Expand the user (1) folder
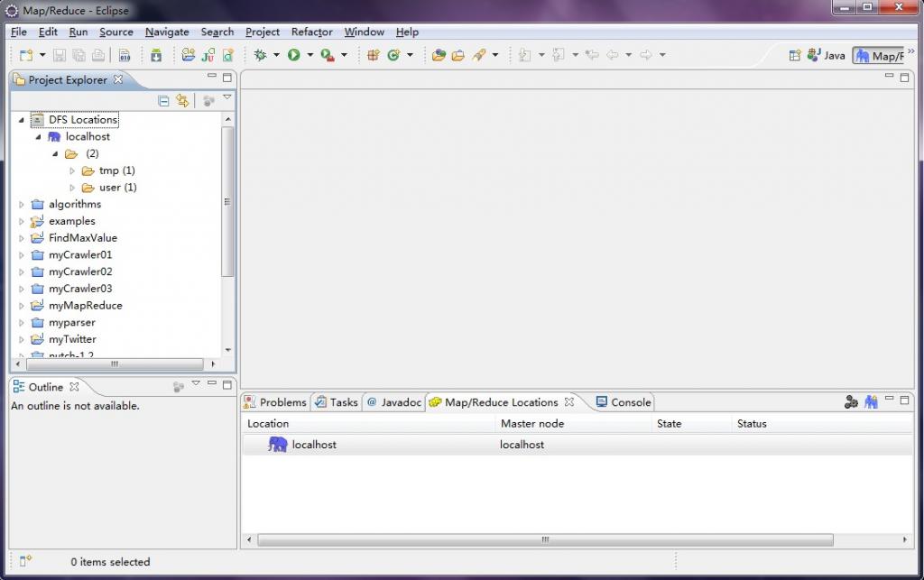Image resolution: width=924 pixels, height=580 pixels. click(x=72, y=188)
